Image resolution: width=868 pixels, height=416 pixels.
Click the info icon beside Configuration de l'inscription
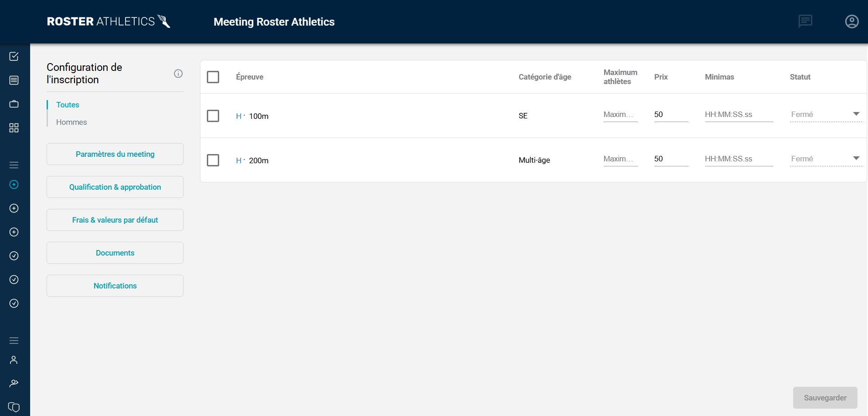click(x=178, y=74)
